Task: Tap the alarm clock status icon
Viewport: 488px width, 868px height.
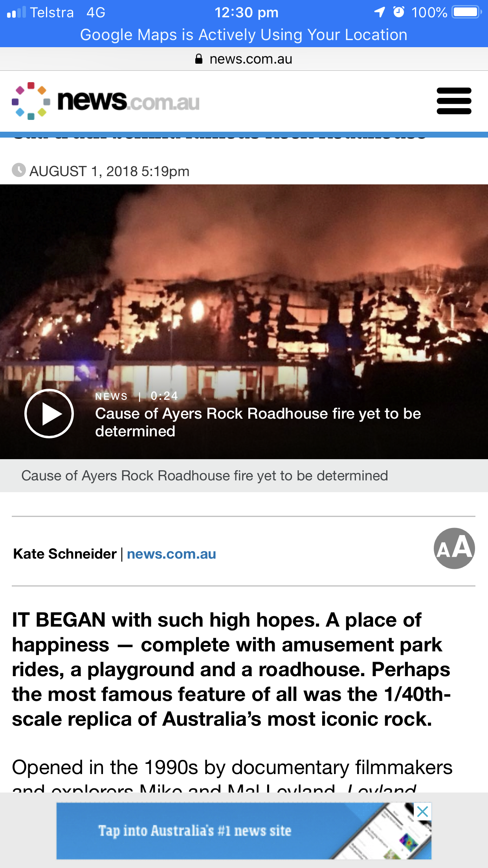Action: [399, 12]
